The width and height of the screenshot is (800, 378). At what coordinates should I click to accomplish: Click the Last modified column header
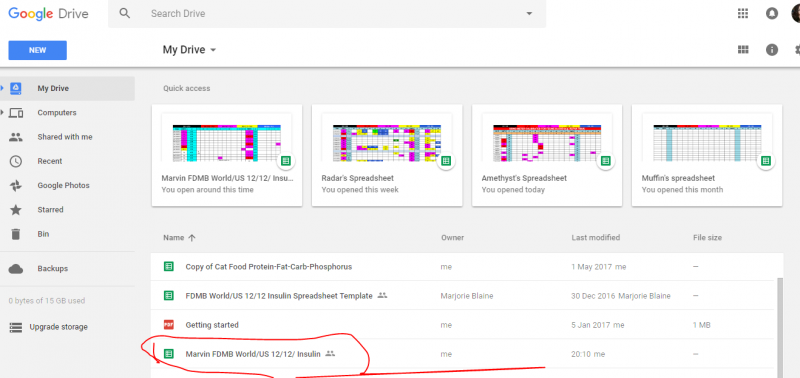tap(595, 238)
